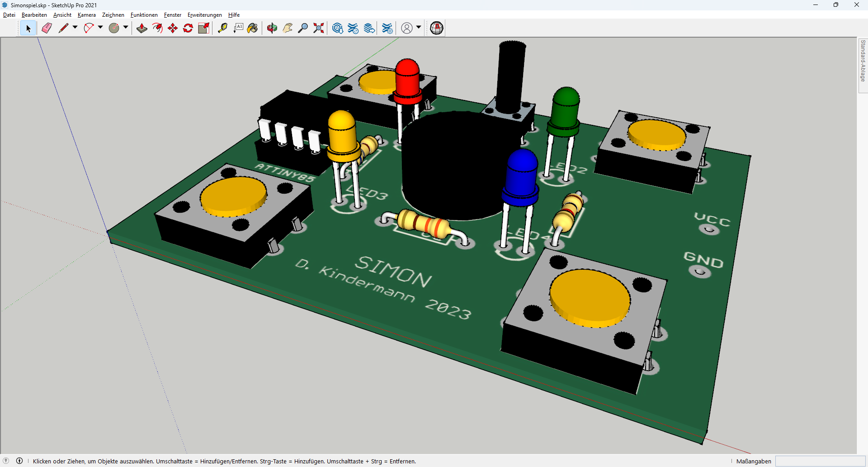Activate the Offset tool
The height and width of the screenshot is (467, 868).
point(157,29)
